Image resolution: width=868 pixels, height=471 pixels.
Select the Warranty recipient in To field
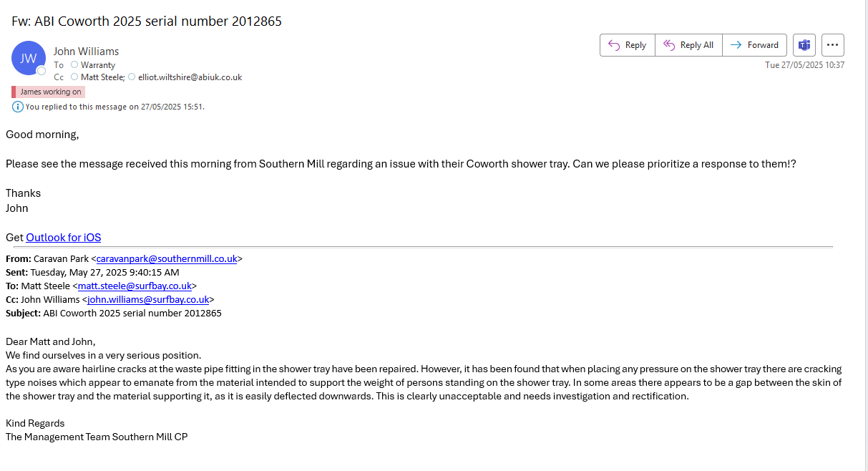98,65
